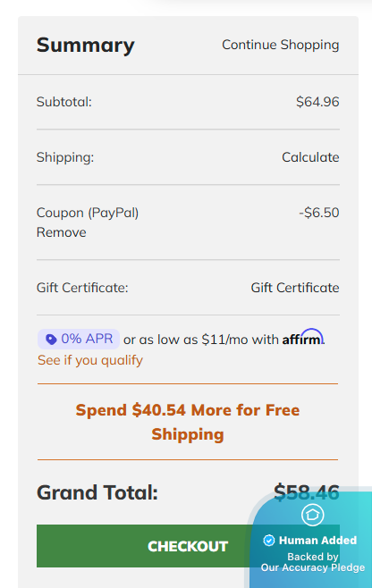The height and width of the screenshot is (588, 372).
Task: Click the $11/mo Affirm financing text
Action: [x=214, y=340]
